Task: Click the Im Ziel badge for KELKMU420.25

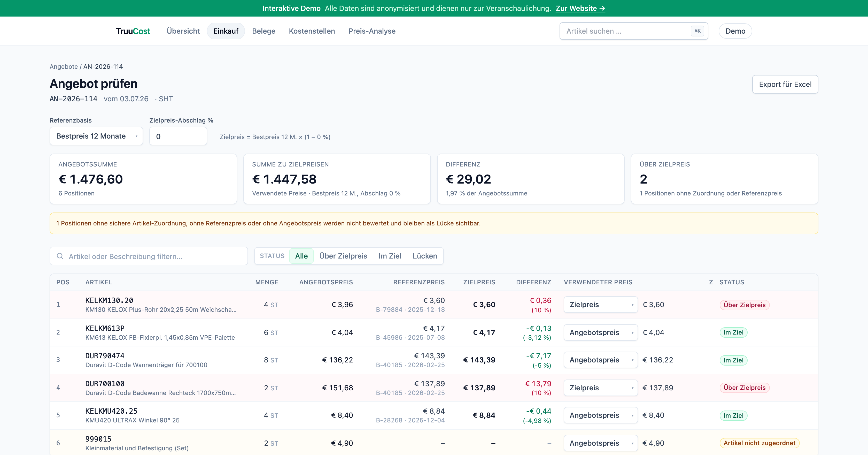Action: [733, 415]
